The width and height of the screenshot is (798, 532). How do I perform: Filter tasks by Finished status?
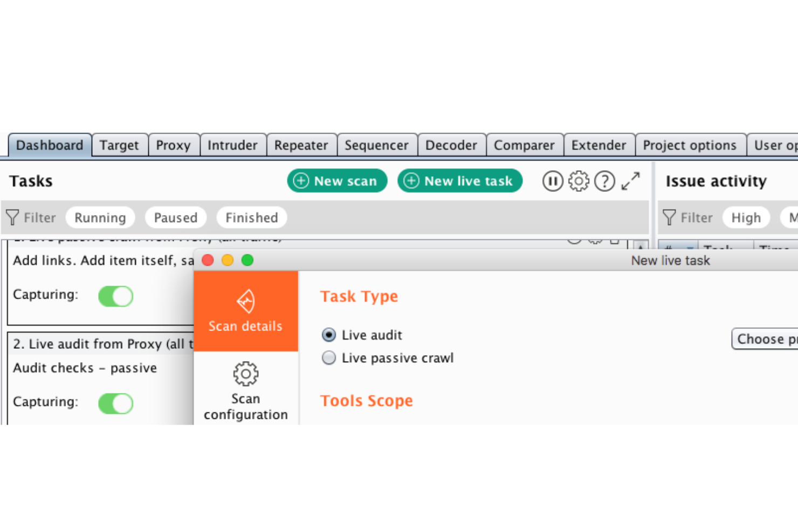point(251,217)
